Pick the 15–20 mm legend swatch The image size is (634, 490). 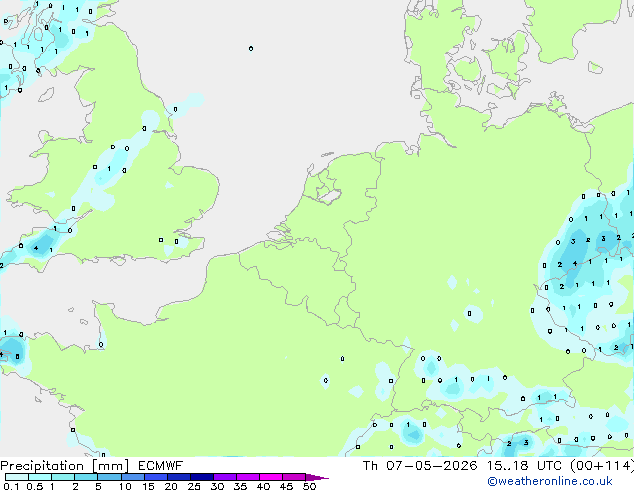coord(156,477)
